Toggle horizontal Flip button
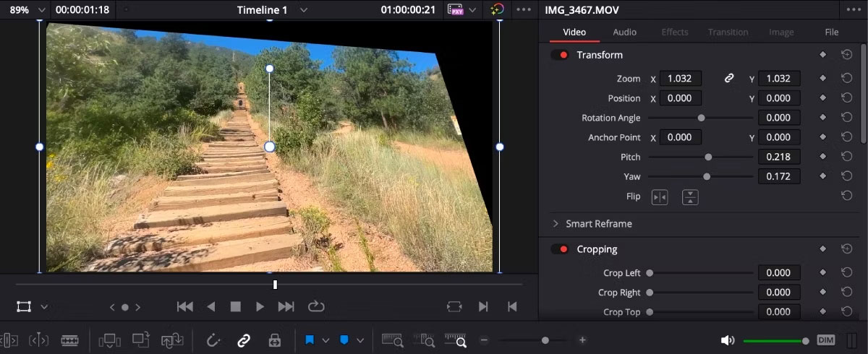The image size is (868, 354). (x=660, y=197)
